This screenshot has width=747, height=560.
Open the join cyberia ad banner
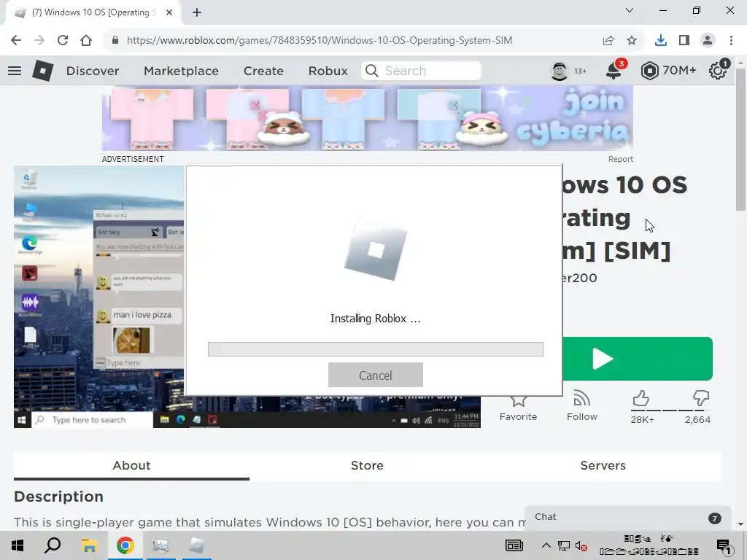pos(368,118)
